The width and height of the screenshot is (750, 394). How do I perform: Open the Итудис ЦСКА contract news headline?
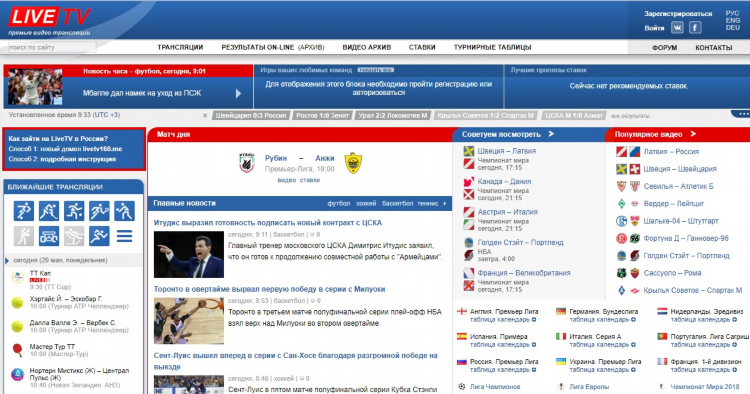pos(268,223)
